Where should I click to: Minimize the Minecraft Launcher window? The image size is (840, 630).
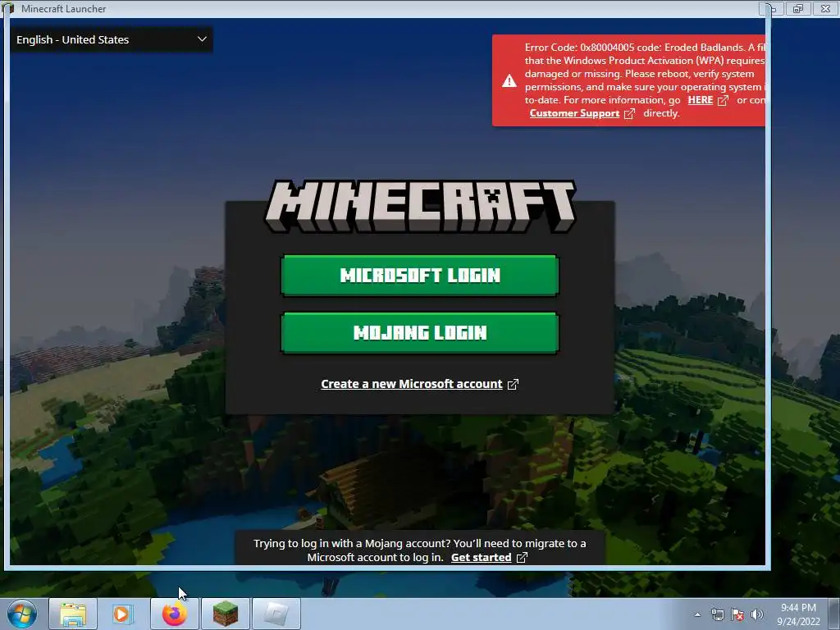[x=771, y=8]
